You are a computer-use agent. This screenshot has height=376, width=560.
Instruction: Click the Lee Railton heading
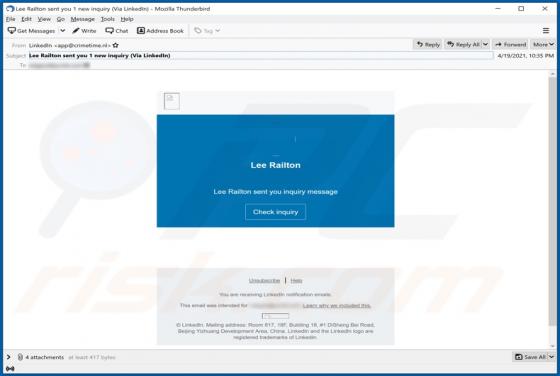pyautogui.click(x=275, y=165)
